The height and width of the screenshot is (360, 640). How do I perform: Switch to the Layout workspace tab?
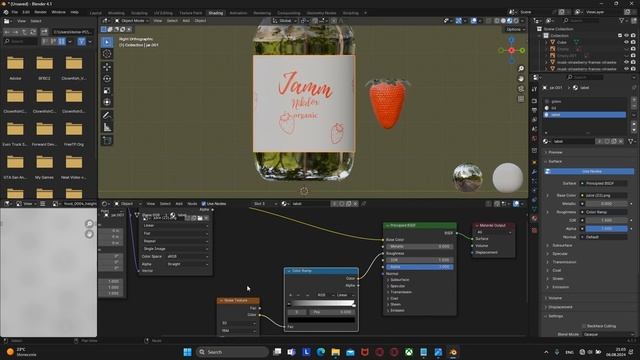(x=96, y=13)
